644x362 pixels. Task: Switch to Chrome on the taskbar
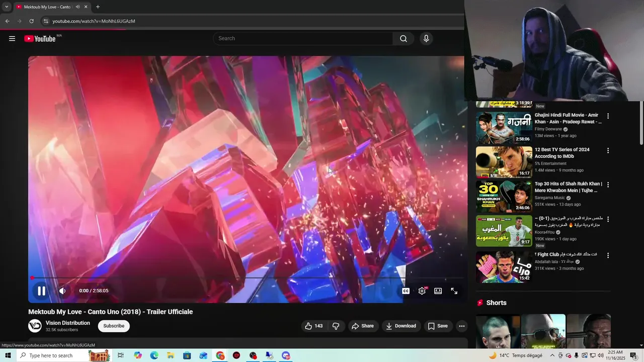(220, 355)
